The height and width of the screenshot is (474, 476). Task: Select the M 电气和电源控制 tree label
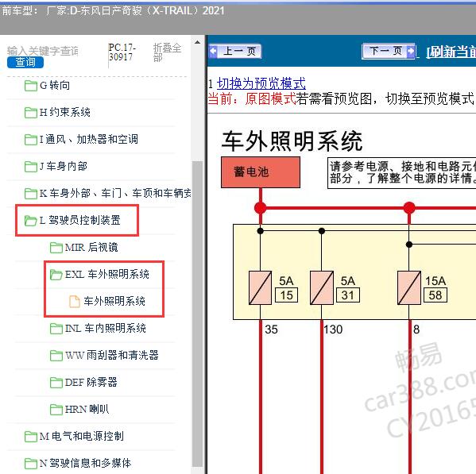(82, 437)
